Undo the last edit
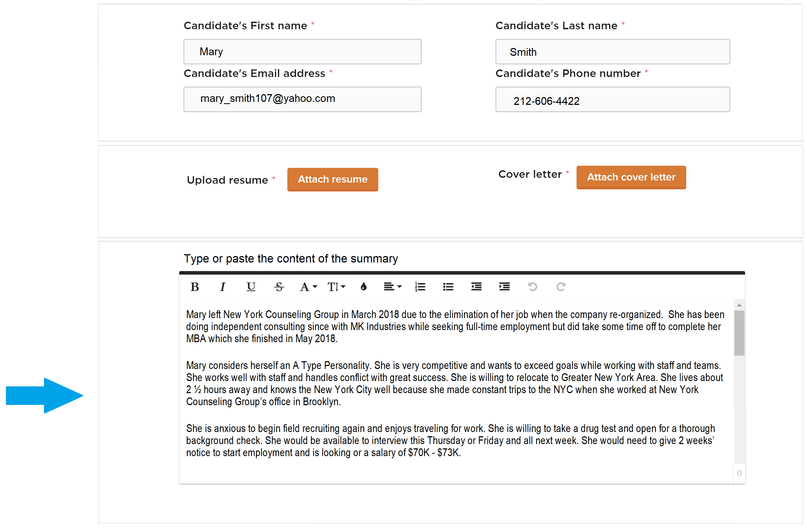Screen dimensions: 807x532 [x=533, y=287]
